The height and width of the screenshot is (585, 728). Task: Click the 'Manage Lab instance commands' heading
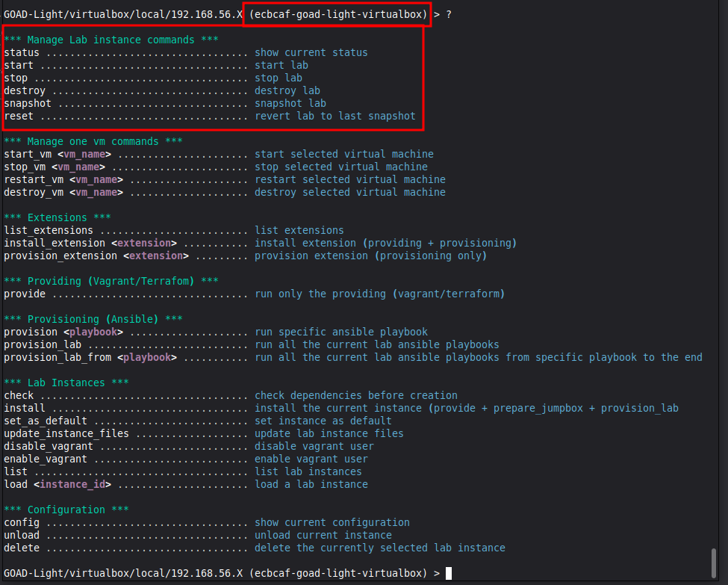(111, 40)
